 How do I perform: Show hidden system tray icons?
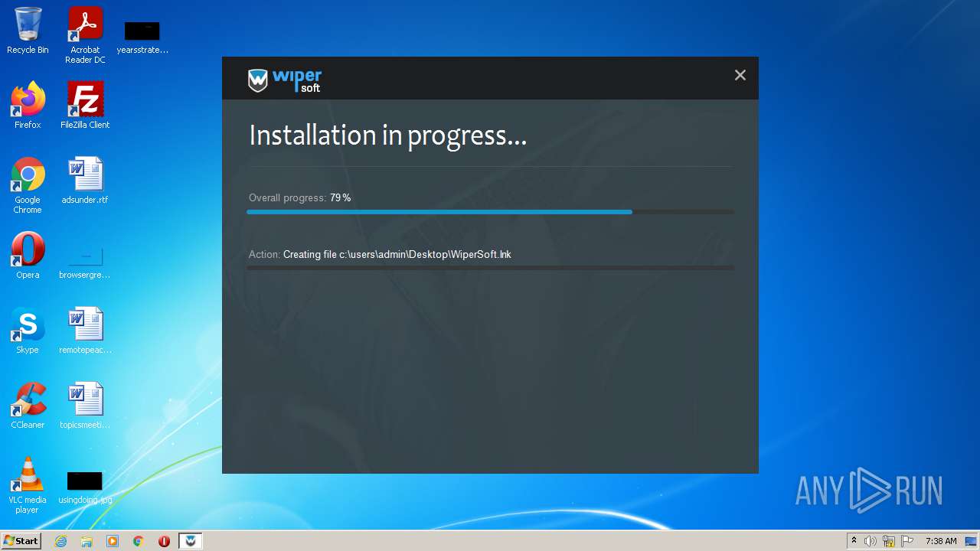(x=854, y=541)
